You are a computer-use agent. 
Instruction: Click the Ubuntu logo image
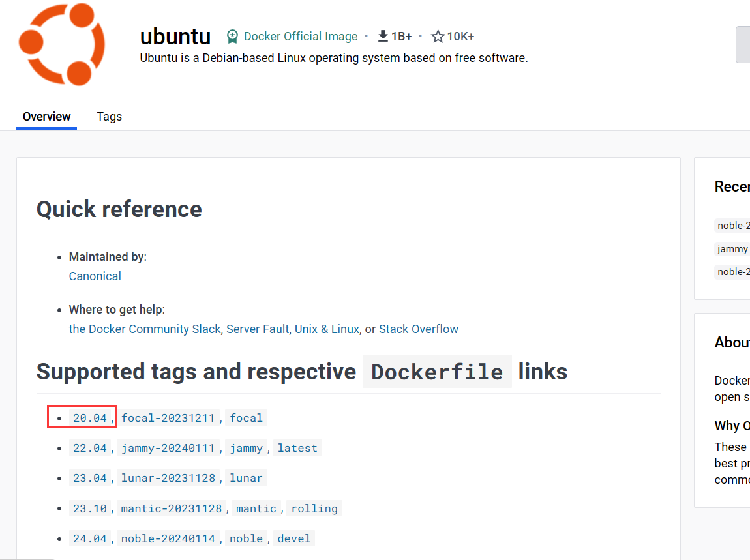click(62, 44)
